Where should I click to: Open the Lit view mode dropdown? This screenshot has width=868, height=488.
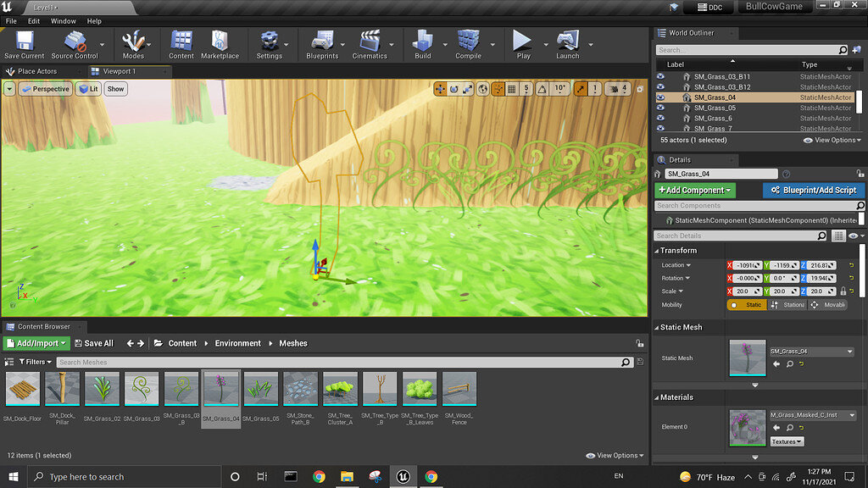(88, 88)
